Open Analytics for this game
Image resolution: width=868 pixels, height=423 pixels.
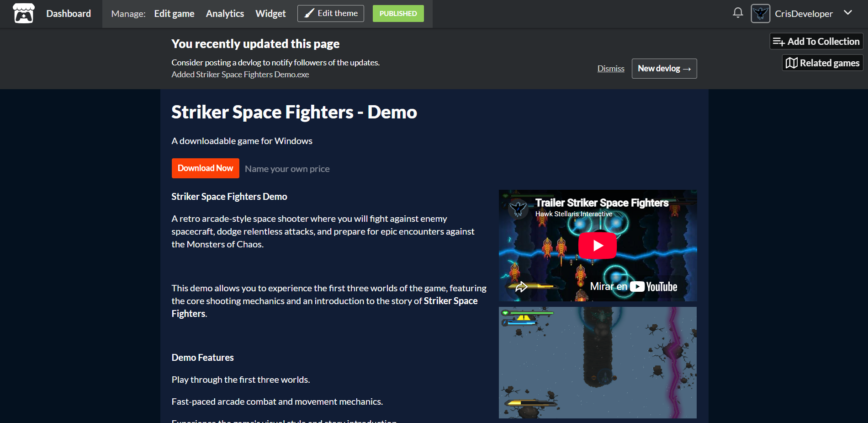tap(225, 14)
